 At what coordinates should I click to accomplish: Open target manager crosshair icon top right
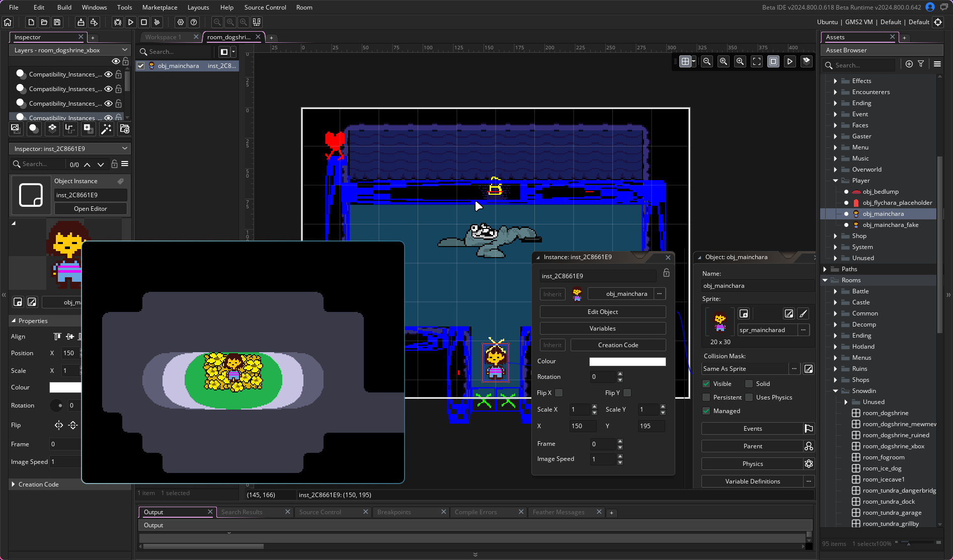tap(938, 22)
